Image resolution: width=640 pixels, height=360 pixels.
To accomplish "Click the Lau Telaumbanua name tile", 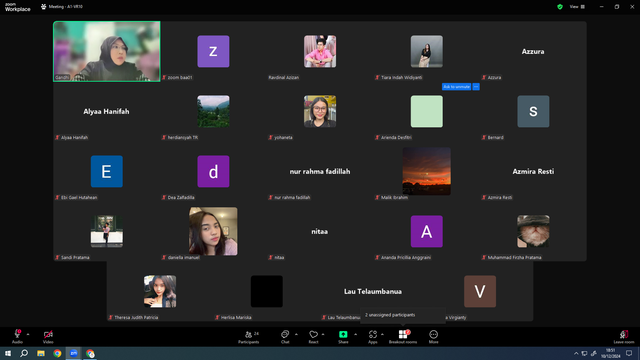I will pos(373,291).
